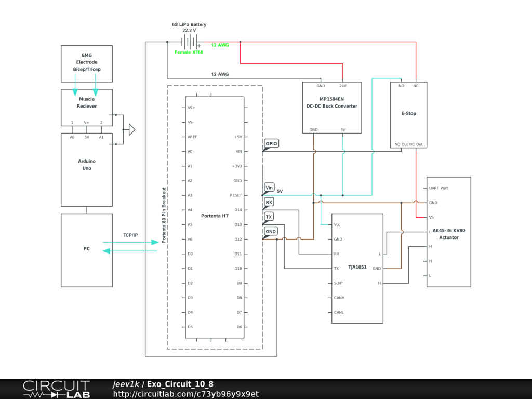532x399 pixels.
Task: Click the green Female XT60 label
Action: tap(189, 52)
